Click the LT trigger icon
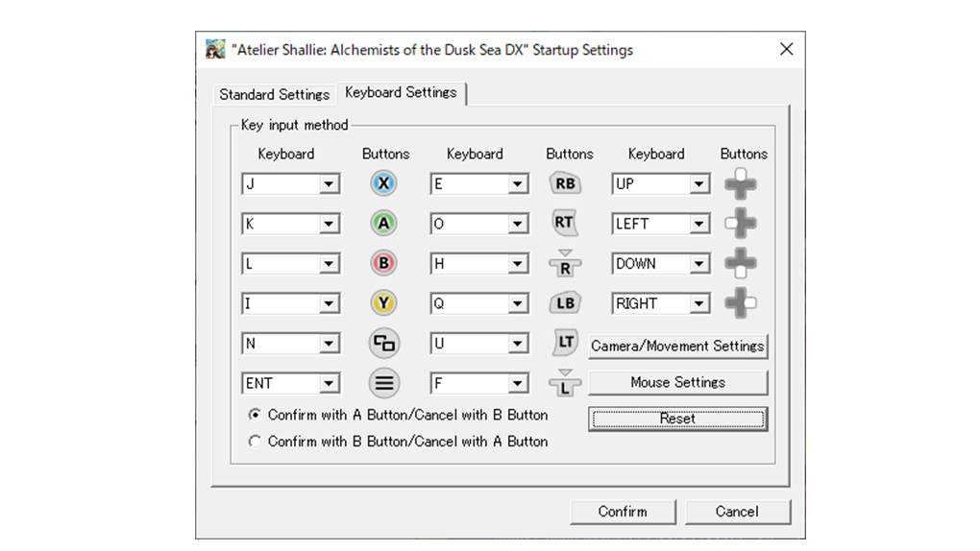980x551 pixels. pyautogui.click(x=565, y=343)
